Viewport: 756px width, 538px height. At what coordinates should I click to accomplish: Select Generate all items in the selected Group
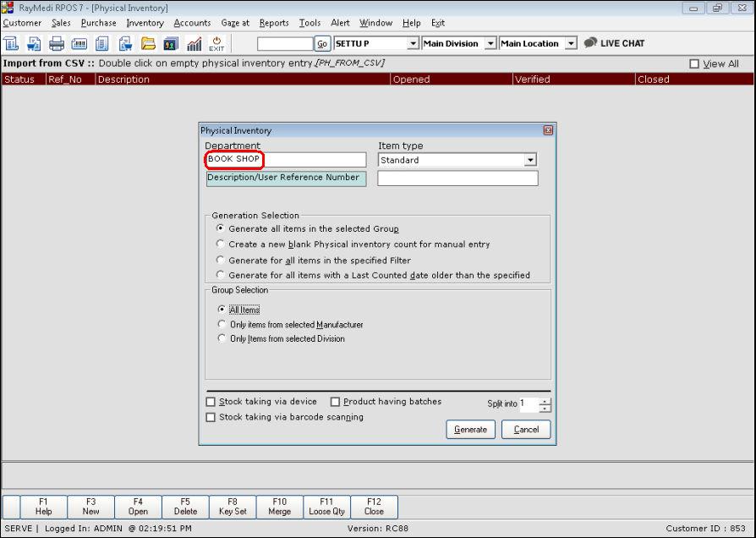(x=221, y=228)
